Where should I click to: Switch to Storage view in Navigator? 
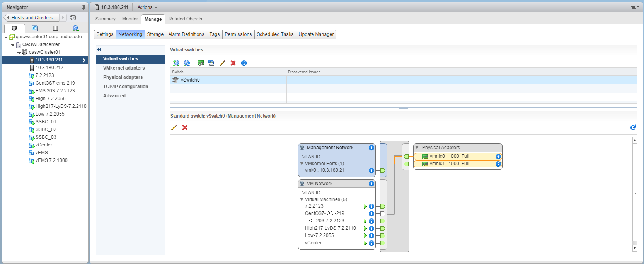56,28
